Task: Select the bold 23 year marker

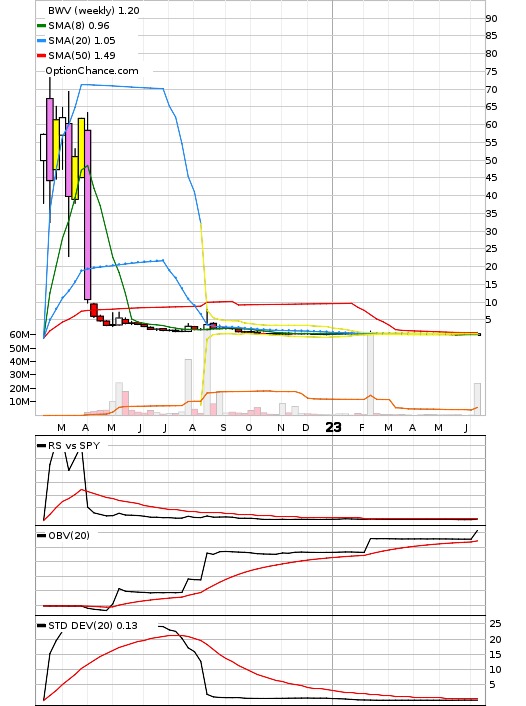Action: pyautogui.click(x=333, y=427)
